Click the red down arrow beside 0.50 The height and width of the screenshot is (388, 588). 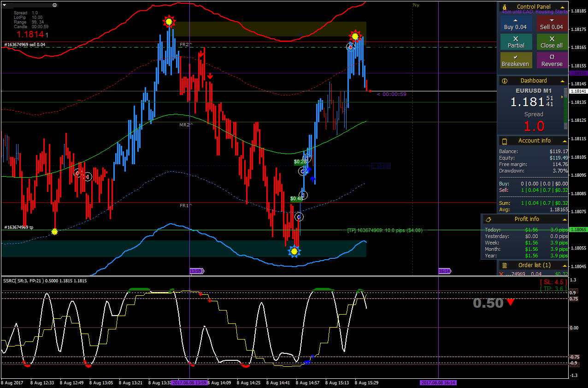(x=511, y=303)
